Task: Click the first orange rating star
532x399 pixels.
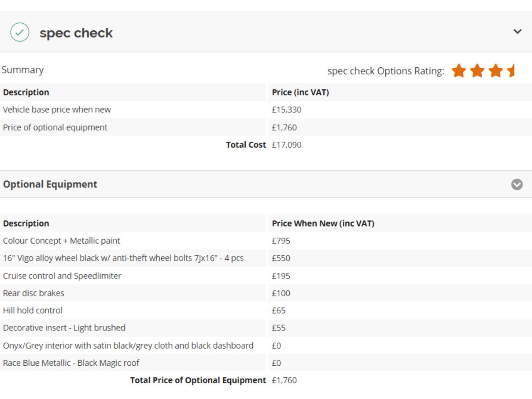Action: (x=459, y=71)
